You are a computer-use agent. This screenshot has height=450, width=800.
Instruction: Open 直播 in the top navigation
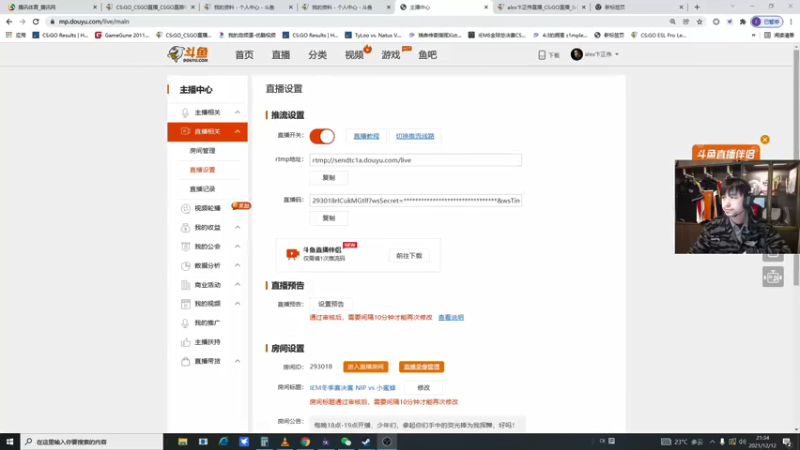click(x=281, y=55)
